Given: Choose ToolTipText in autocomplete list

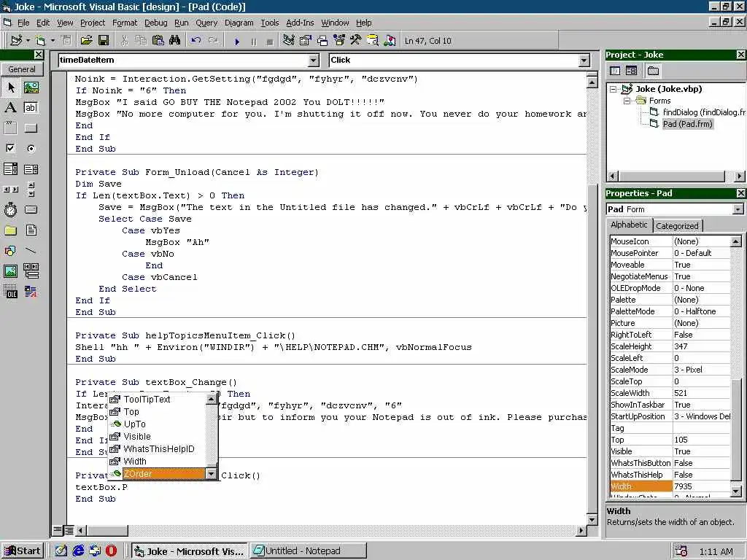Looking at the screenshot, I should [x=147, y=400].
